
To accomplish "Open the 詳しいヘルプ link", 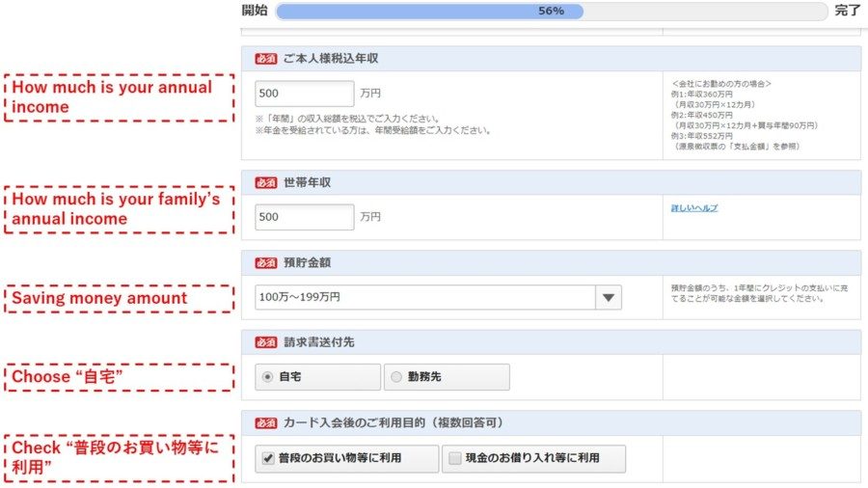I will click(x=694, y=207).
